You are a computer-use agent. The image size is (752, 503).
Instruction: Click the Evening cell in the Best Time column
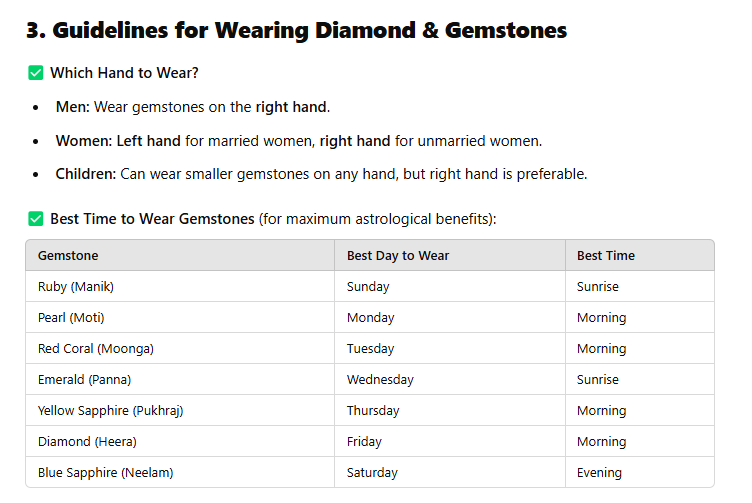pos(640,472)
